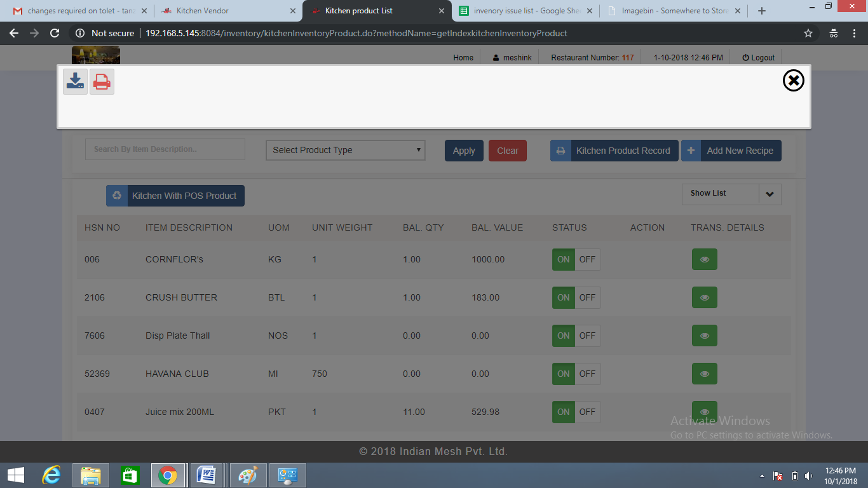Screen dimensions: 868x488
Task: Click the red Clear button
Action: coord(508,151)
